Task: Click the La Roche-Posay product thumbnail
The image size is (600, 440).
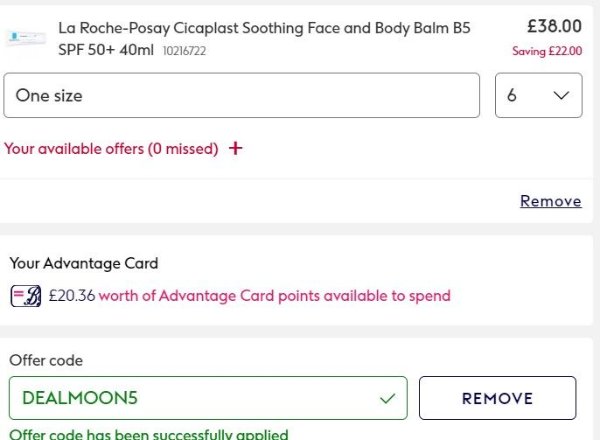Action: (x=25, y=38)
